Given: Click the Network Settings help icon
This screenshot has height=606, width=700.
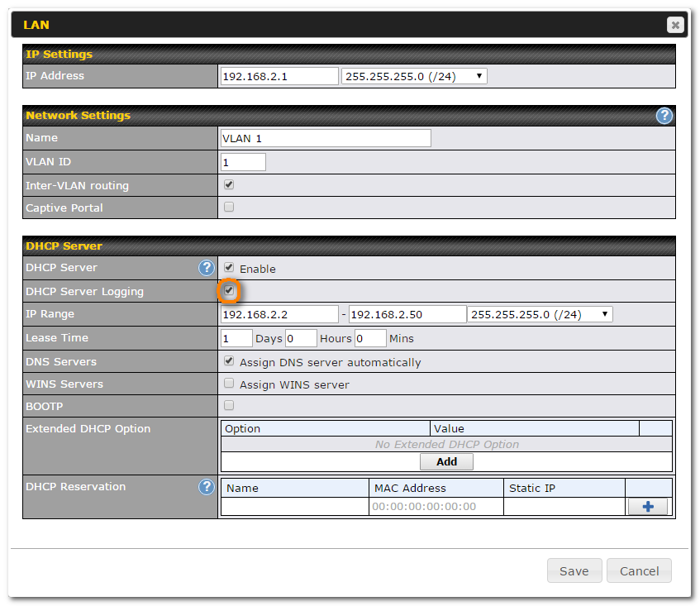Looking at the screenshot, I should 664,116.
